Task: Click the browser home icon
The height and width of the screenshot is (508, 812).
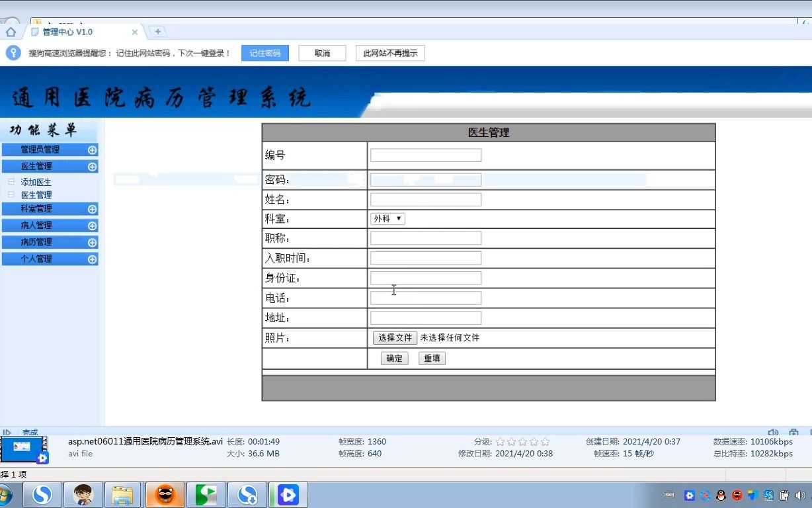Action: point(10,31)
